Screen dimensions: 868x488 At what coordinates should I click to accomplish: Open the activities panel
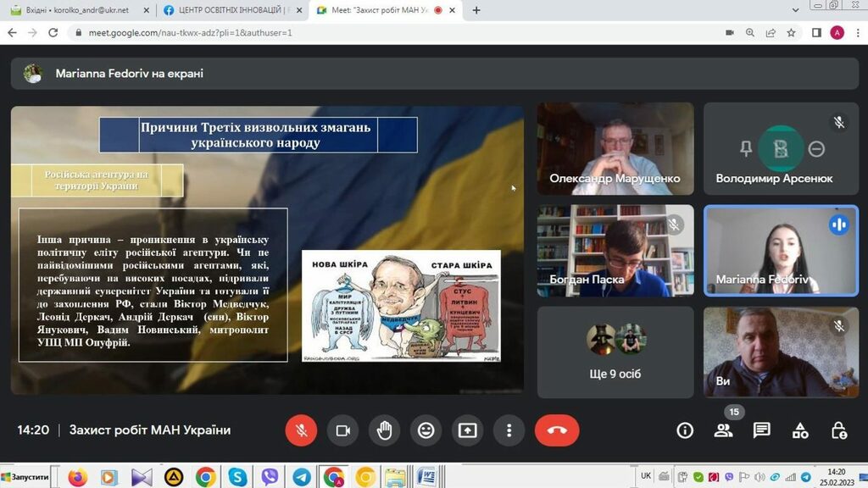[800, 430]
